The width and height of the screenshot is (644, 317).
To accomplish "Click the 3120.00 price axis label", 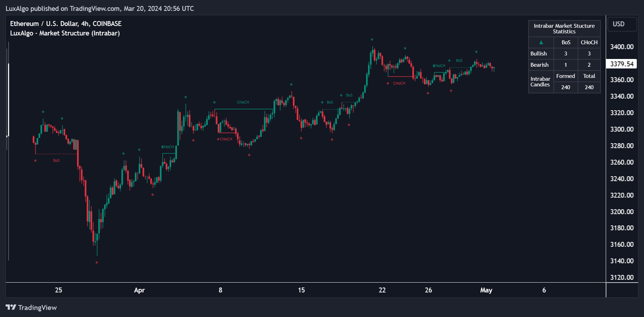I will [x=622, y=278].
